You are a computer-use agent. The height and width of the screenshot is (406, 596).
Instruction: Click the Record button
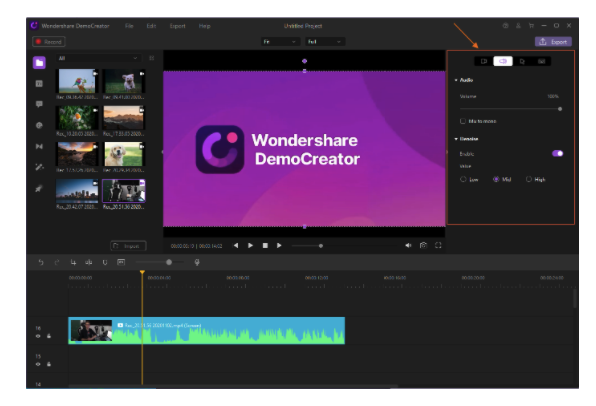(49, 42)
